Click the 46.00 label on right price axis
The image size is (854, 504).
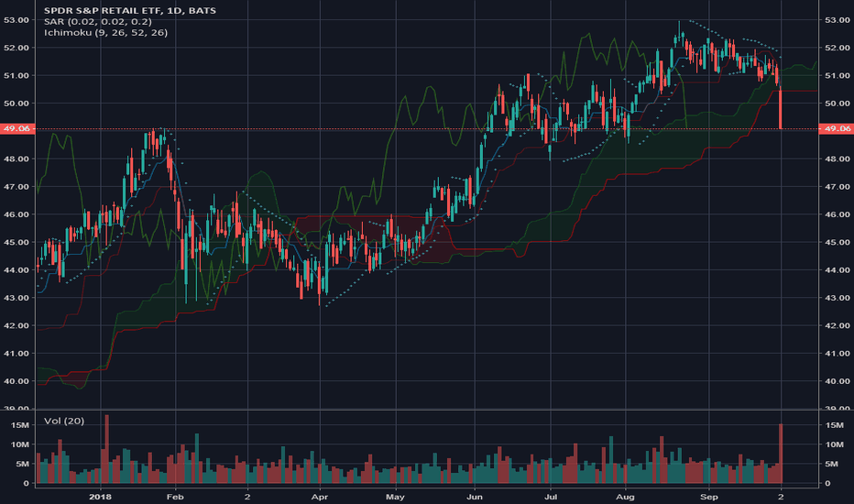838,214
